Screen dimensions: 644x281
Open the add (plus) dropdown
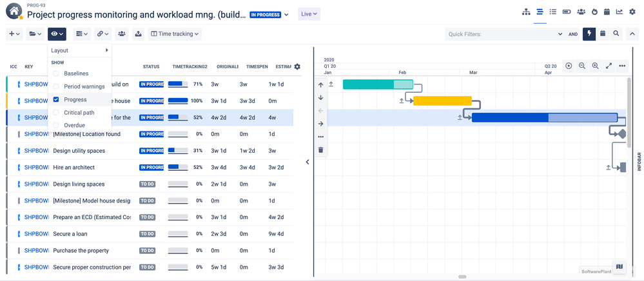point(15,34)
